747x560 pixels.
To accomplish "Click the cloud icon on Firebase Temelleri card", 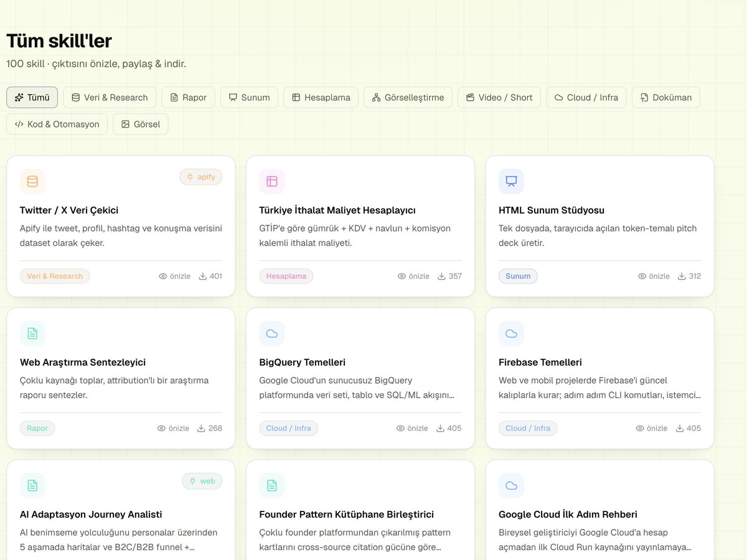I will pos(511,334).
